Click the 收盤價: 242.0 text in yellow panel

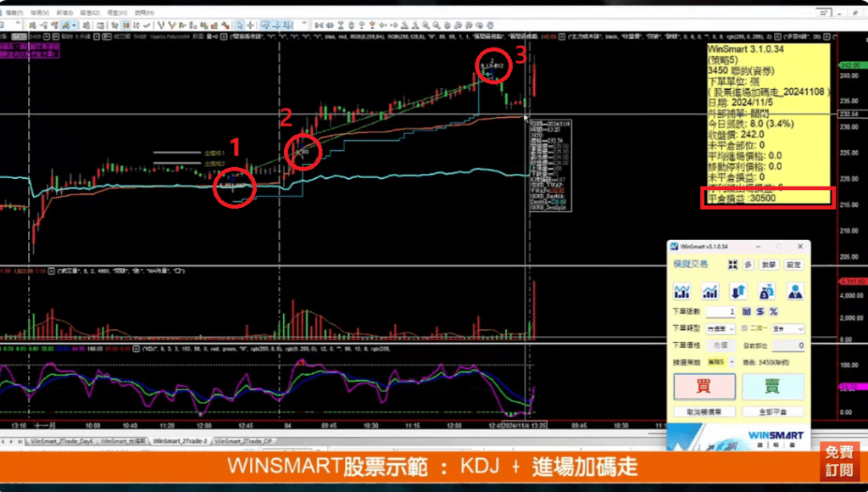(736, 135)
